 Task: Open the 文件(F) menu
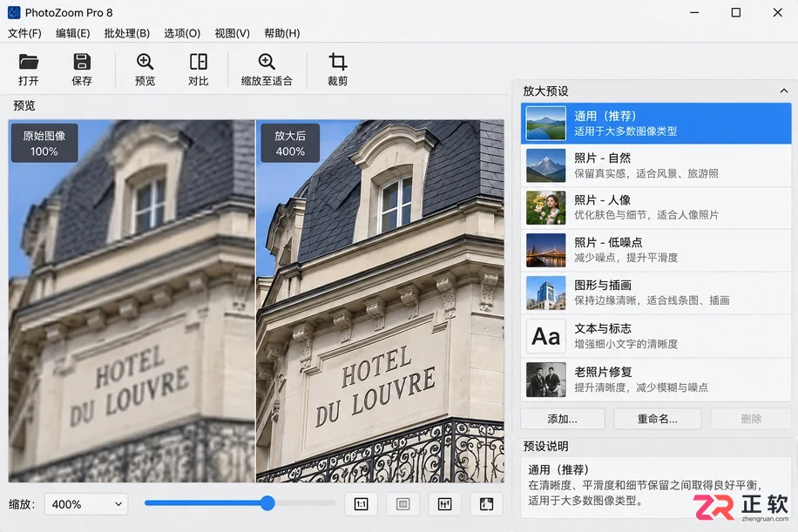pyautogui.click(x=24, y=33)
